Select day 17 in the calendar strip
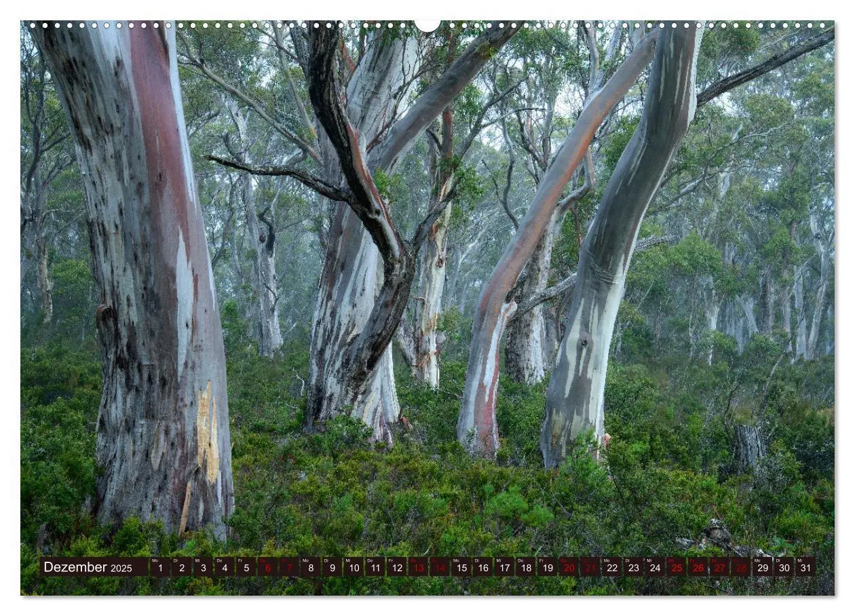The image size is (855, 616). click(504, 567)
